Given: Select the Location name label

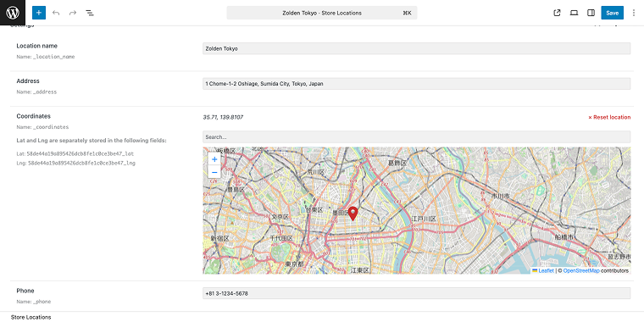Looking at the screenshot, I should click(37, 46).
